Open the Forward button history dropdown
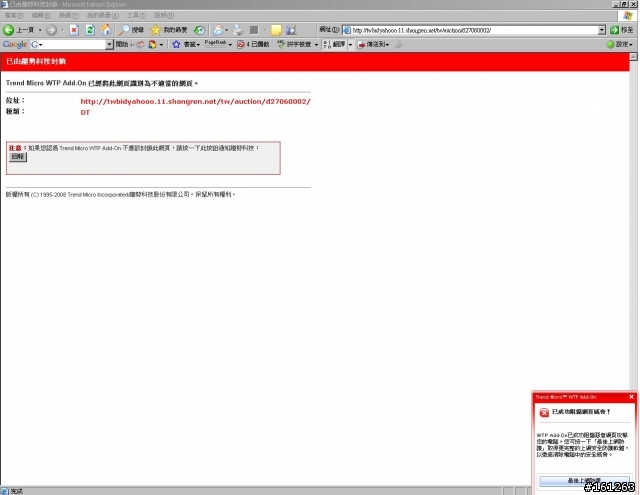The width and height of the screenshot is (640, 495). point(62,30)
